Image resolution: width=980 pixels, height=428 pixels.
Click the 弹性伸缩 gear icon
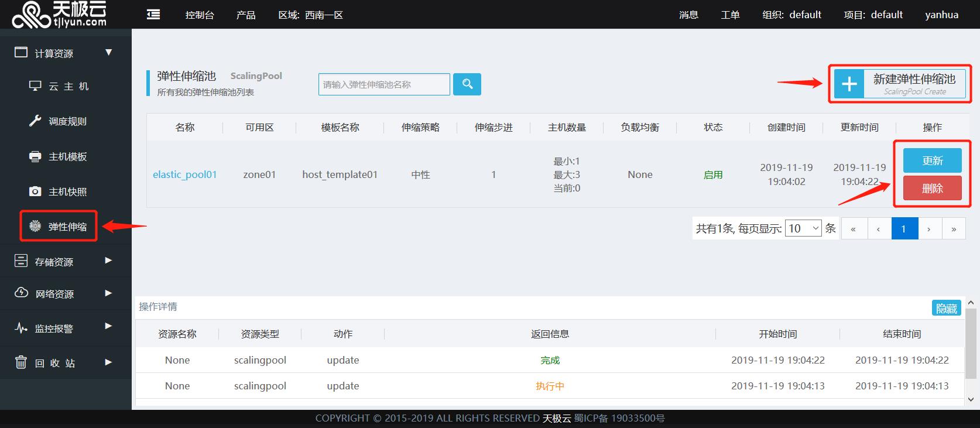point(35,227)
